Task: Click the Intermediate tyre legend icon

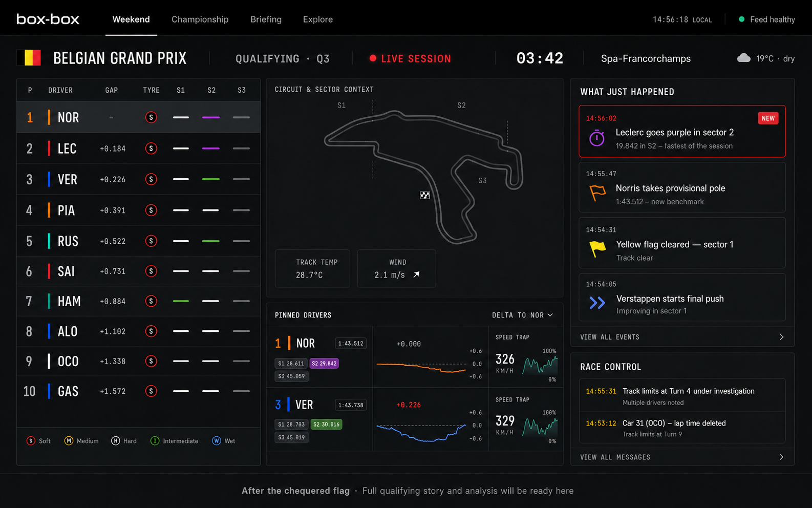Action: [155, 441]
